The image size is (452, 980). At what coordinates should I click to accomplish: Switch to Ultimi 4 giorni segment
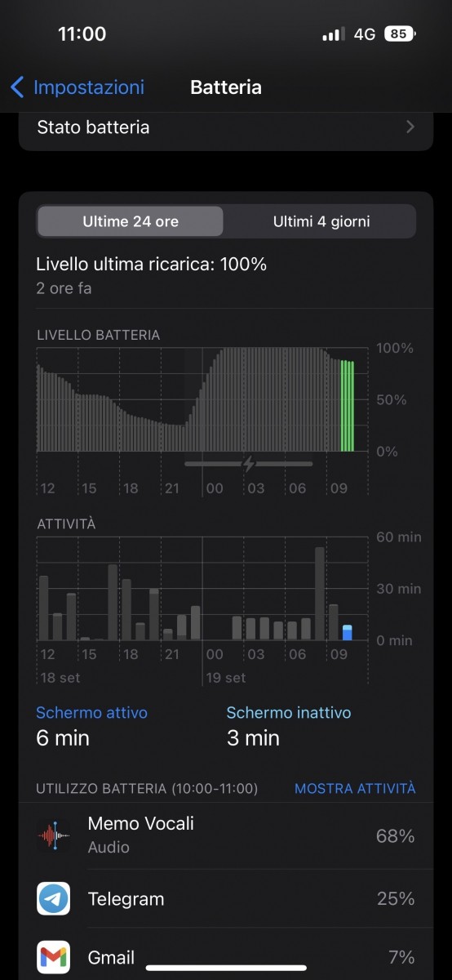(x=321, y=221)
